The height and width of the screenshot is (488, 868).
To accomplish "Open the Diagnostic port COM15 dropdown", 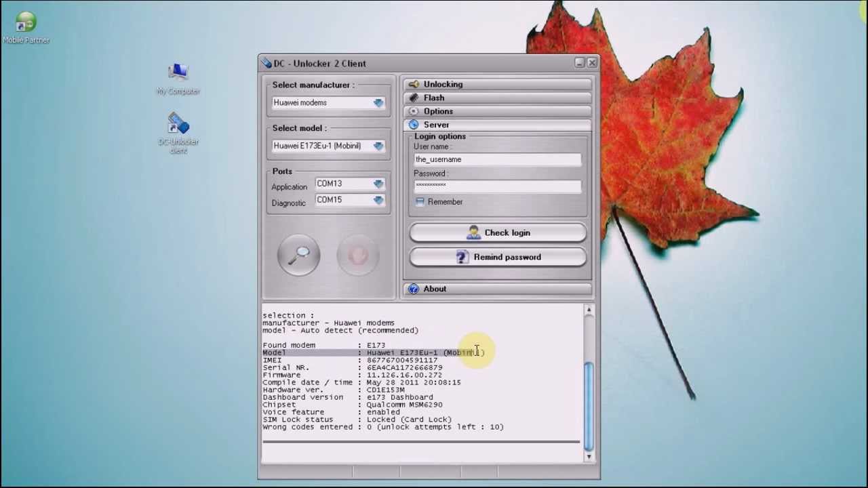I will click(x=378, y=200).
